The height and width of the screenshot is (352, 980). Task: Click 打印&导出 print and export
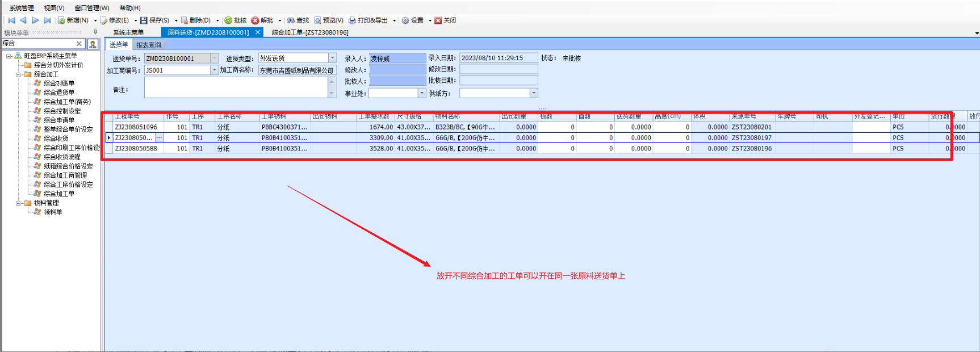pos(368,20)
